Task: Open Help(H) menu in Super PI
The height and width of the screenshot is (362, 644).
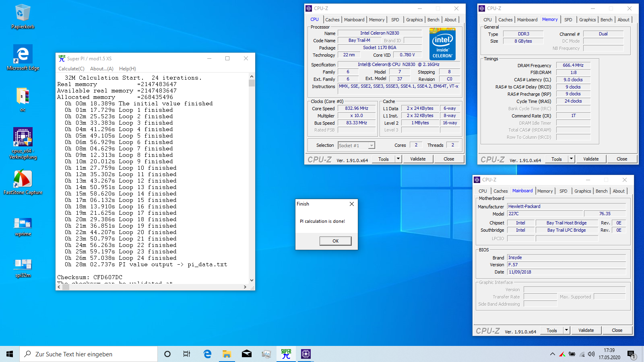Action: [128, 69]
